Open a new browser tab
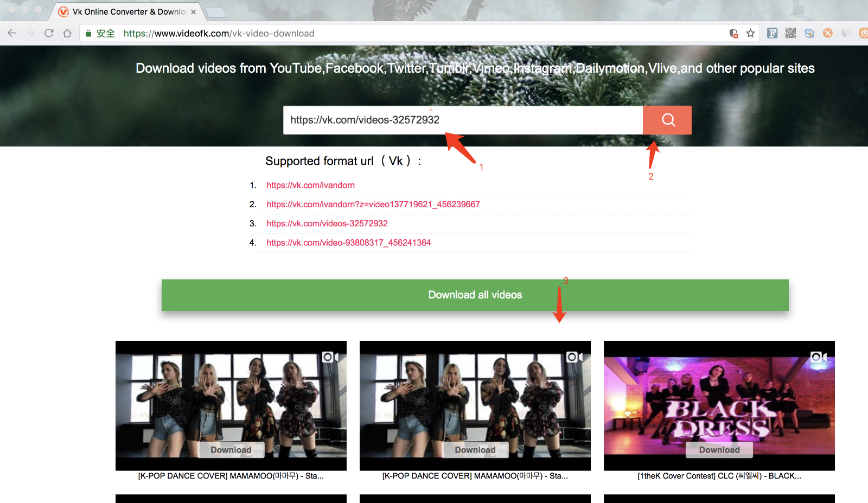Screen dimensions: 868x503 tap(216, 12)
